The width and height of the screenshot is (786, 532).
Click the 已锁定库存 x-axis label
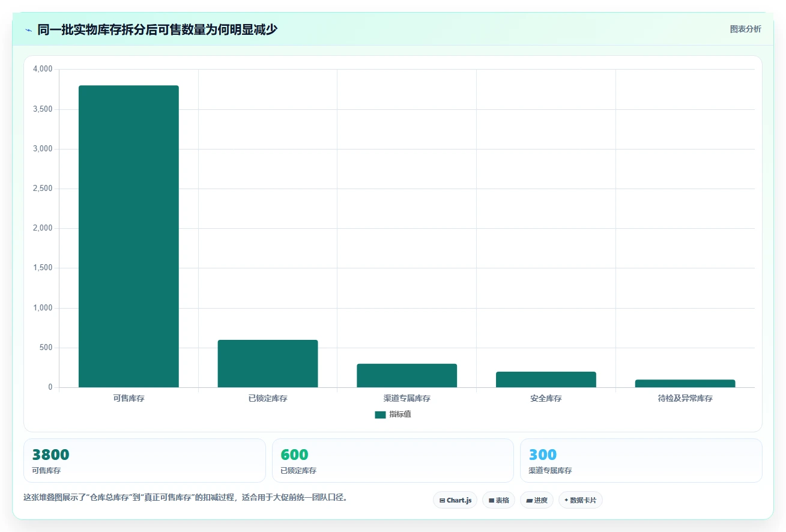pyautogui.click(x=268, y=398)
